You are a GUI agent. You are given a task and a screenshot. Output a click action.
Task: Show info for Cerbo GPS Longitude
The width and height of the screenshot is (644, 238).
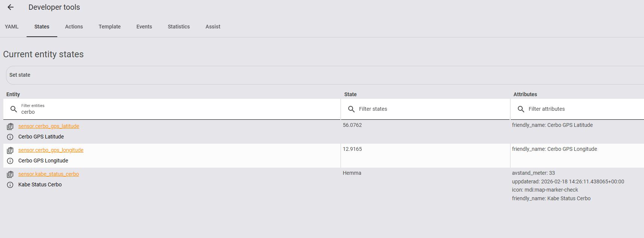point(10,161)
